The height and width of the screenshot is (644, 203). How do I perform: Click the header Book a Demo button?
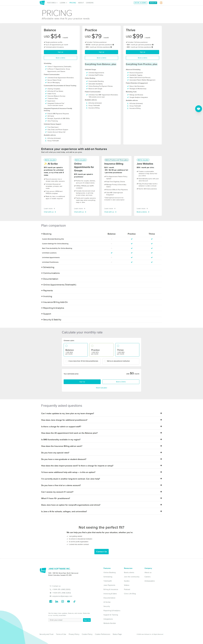click(x=141, y=3)
